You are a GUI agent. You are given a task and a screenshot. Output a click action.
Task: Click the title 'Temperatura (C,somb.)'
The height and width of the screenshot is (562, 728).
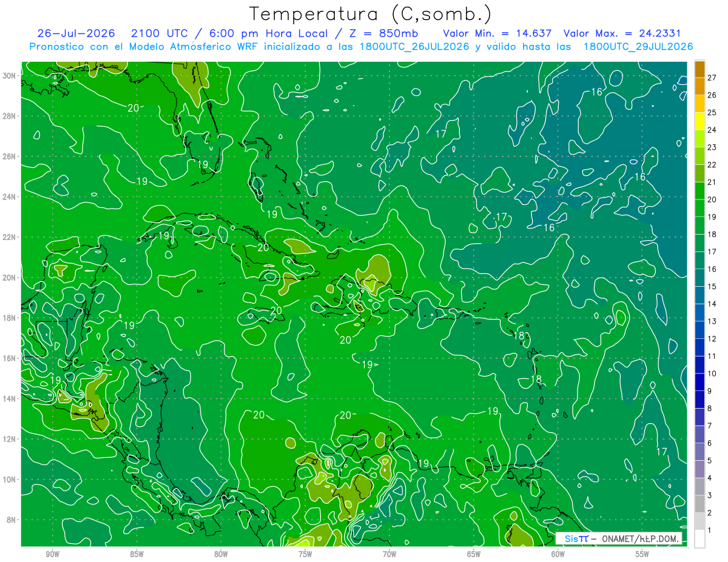[370, 14]
